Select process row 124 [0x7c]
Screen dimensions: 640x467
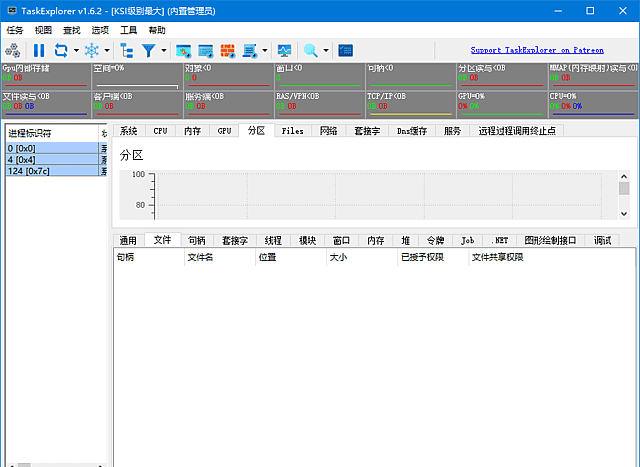(57, 171)
